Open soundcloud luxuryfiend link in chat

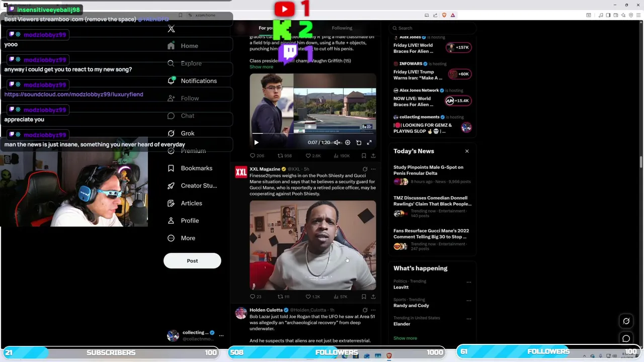pos(73,95)
